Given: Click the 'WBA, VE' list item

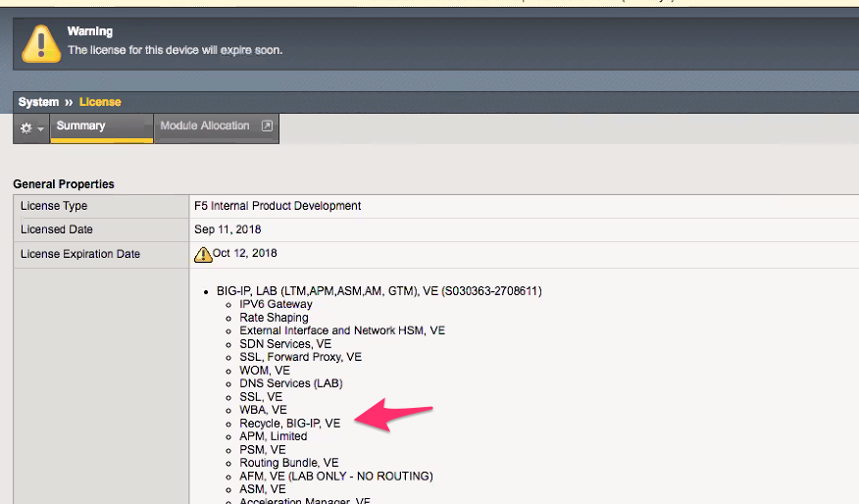Looking at the screenshot, I should point(263,410).
